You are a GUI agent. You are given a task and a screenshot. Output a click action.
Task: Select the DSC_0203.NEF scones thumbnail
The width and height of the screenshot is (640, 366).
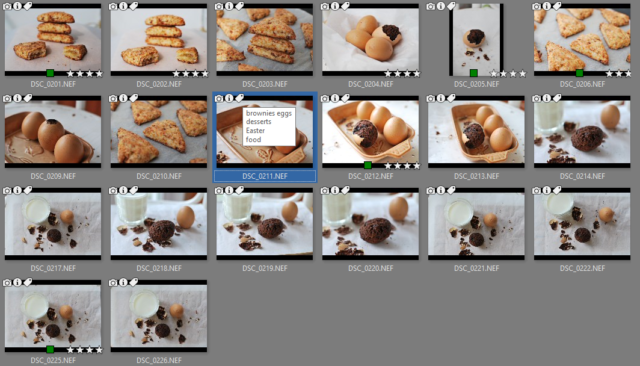pos(264,40)
